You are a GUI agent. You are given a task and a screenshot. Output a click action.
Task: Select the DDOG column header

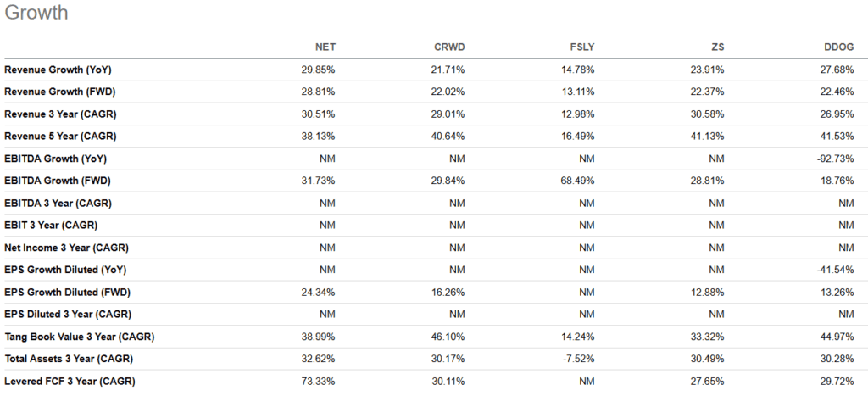[838, 47]
